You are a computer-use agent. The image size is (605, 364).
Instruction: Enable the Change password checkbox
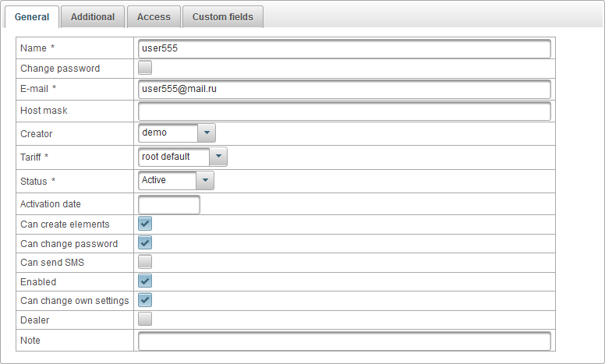point(145,68)
